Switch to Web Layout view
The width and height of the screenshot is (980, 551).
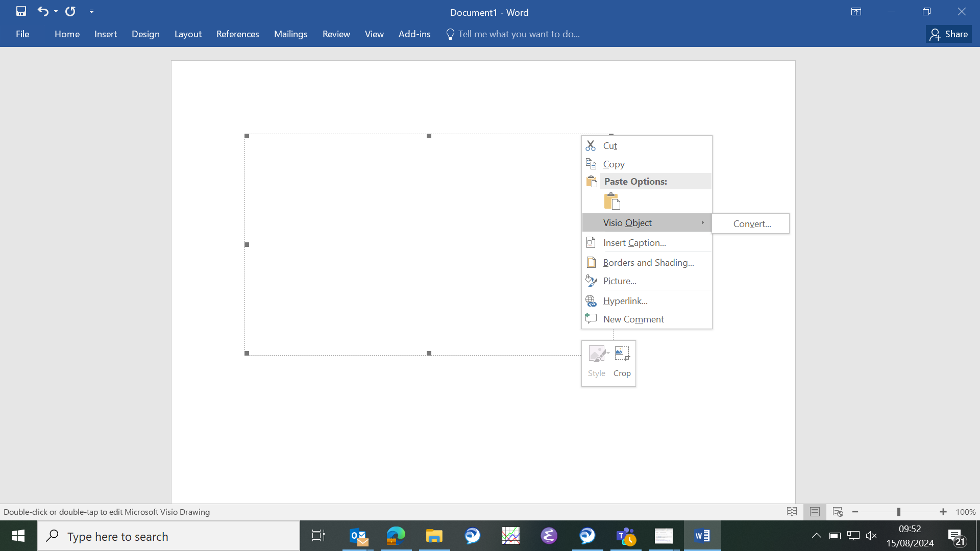pyautogui.click(x=838, y=512)
